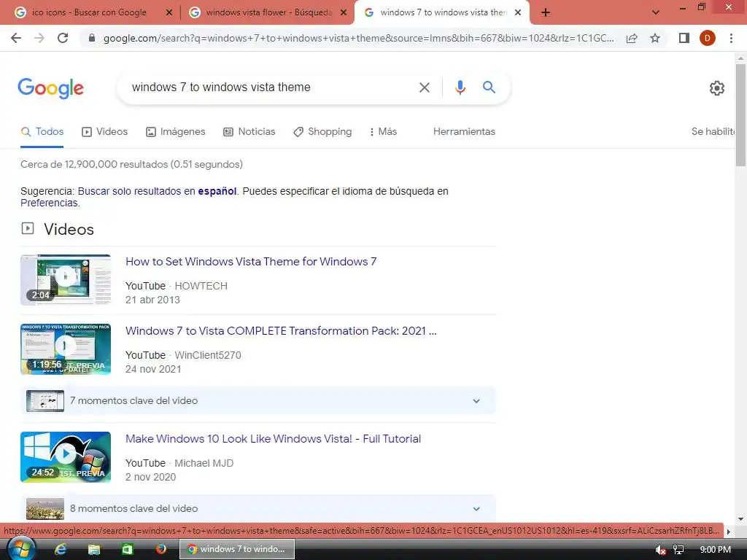The height and width of the screenshot is (560, 747).
Task: Launch Internet Explorer from the taskbar
Action: point(61,549)
